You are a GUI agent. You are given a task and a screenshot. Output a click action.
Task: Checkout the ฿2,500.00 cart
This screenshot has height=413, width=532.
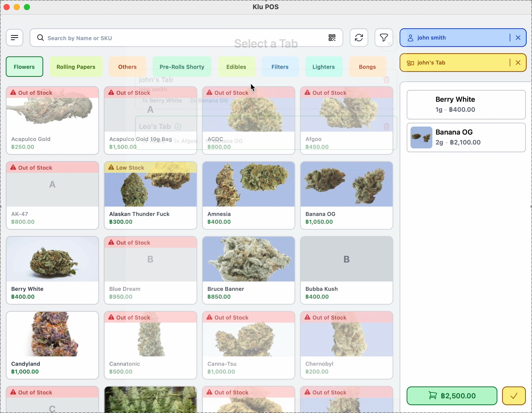(x=452, y=396)
